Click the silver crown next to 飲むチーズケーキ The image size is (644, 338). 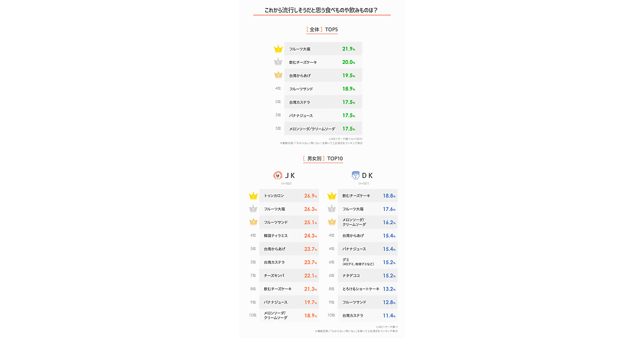tap(278, 62)
